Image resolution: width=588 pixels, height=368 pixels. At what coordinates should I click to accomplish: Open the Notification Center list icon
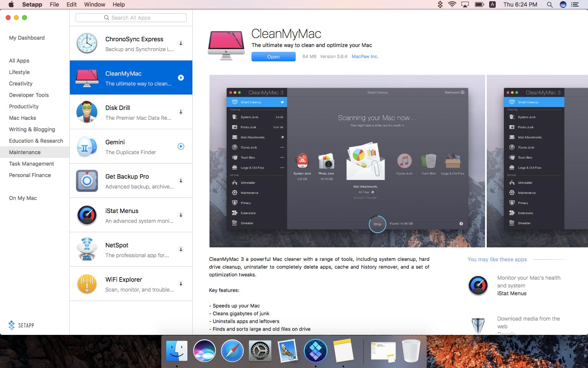click(575, 4)
